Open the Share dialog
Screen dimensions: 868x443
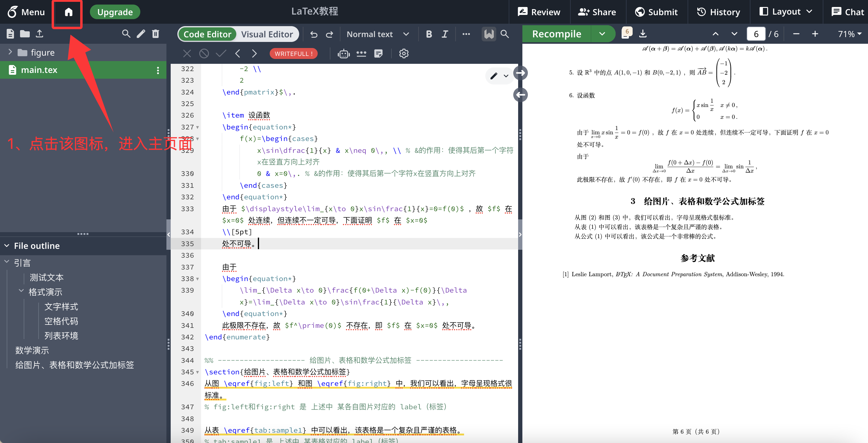point(597,12)
